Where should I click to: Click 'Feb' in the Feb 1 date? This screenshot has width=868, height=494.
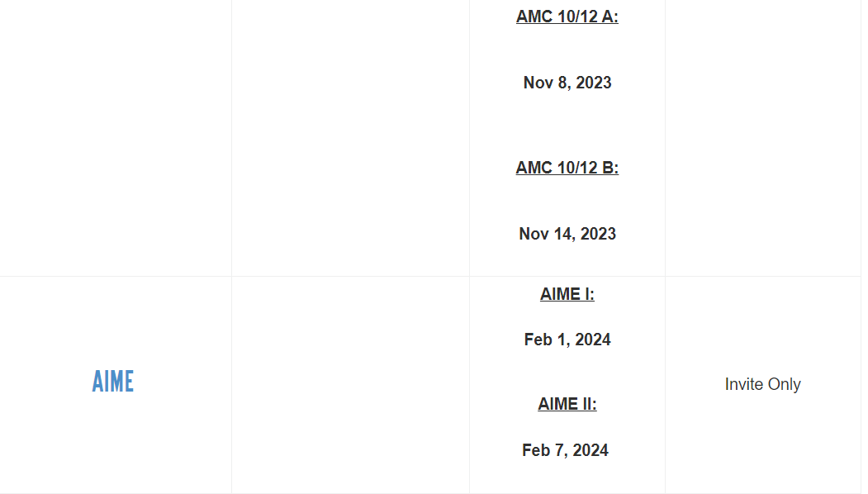pyautogui.click(x=538, y=340)
